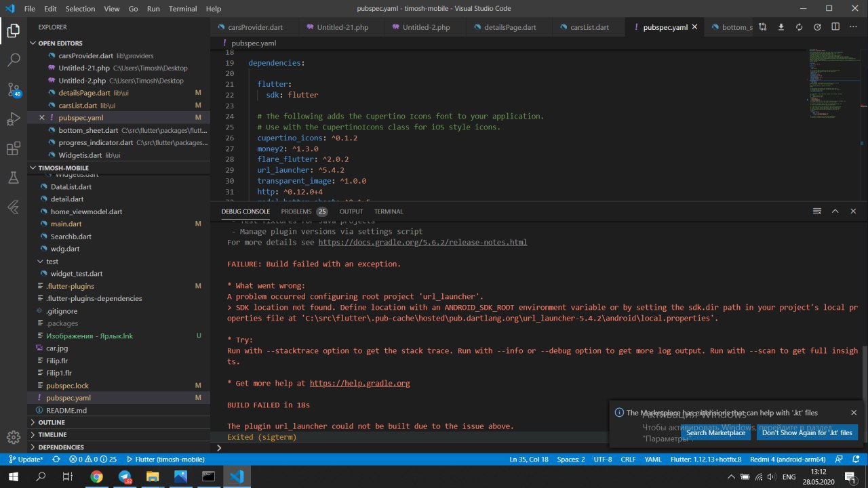Open the Terminal menu
This screenshot has width=868, height=488.
182,9
